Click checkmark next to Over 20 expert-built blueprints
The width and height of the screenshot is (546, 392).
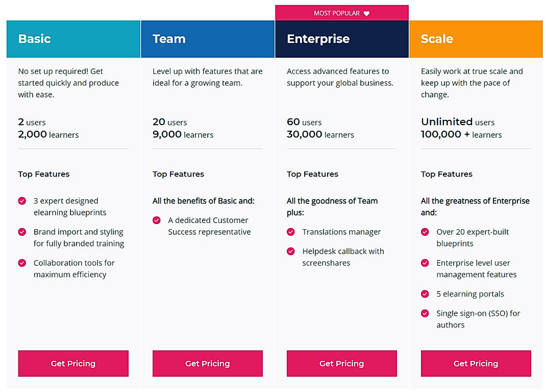point(425,232)
